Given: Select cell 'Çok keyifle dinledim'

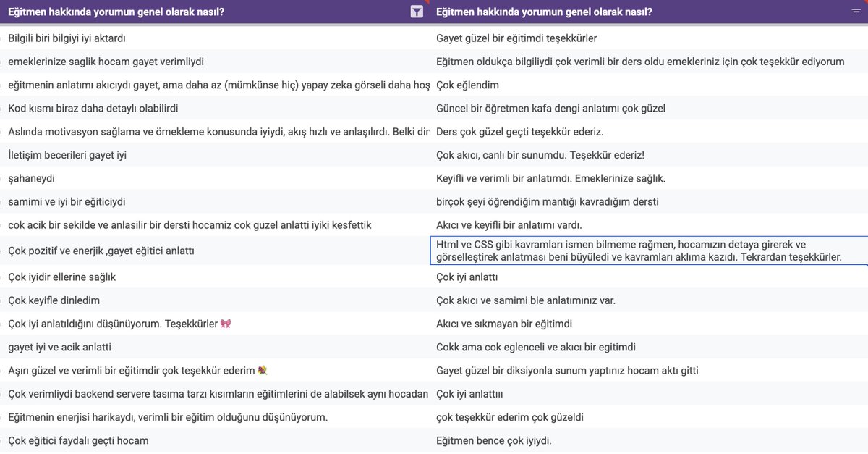Looking at the screenshot, I should click(x=215, y=300).
